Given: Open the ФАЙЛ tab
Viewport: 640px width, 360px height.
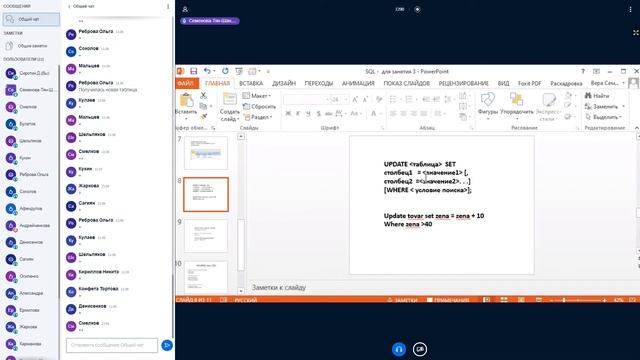Looking at the screenshot, I should pyautogui.click(x=187, y=83).
